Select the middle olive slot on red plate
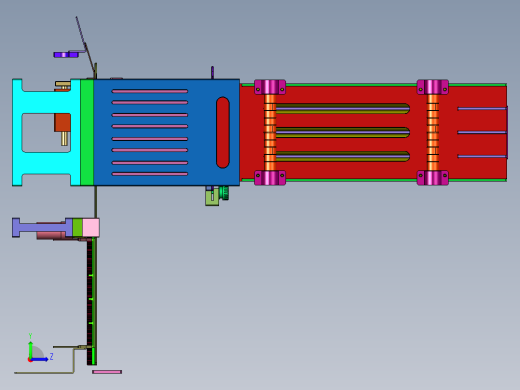This screenshot has width=520, height=390. (x=343, y=132)
